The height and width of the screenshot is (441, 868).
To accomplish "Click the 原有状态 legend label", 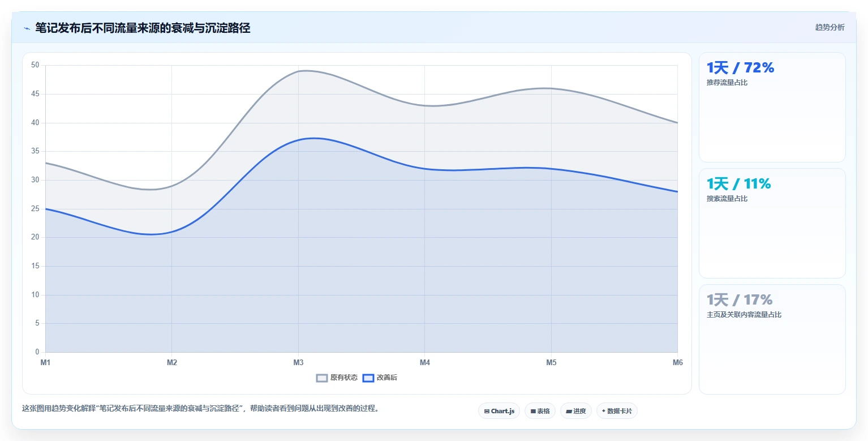I will point(344,378).
